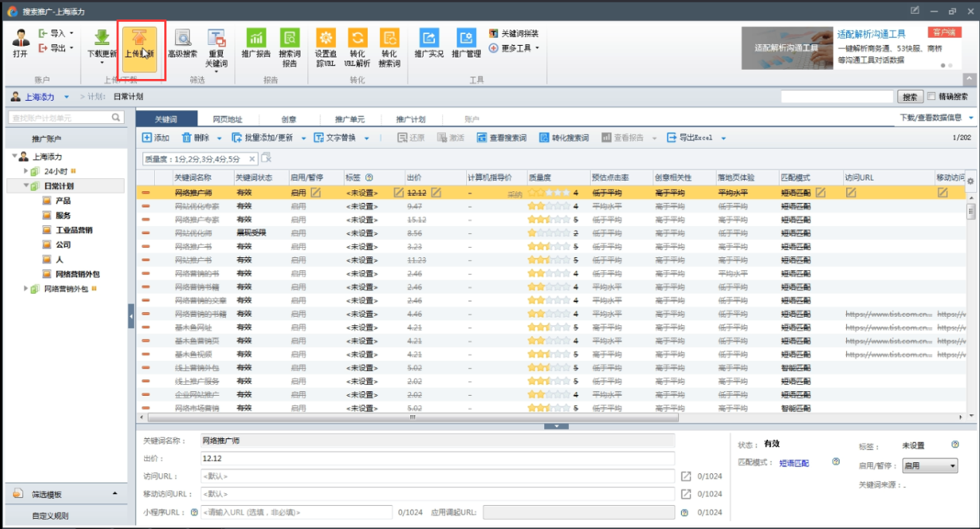
Task: Open the 导入 dropdown arrow
Action: point(71,33)
